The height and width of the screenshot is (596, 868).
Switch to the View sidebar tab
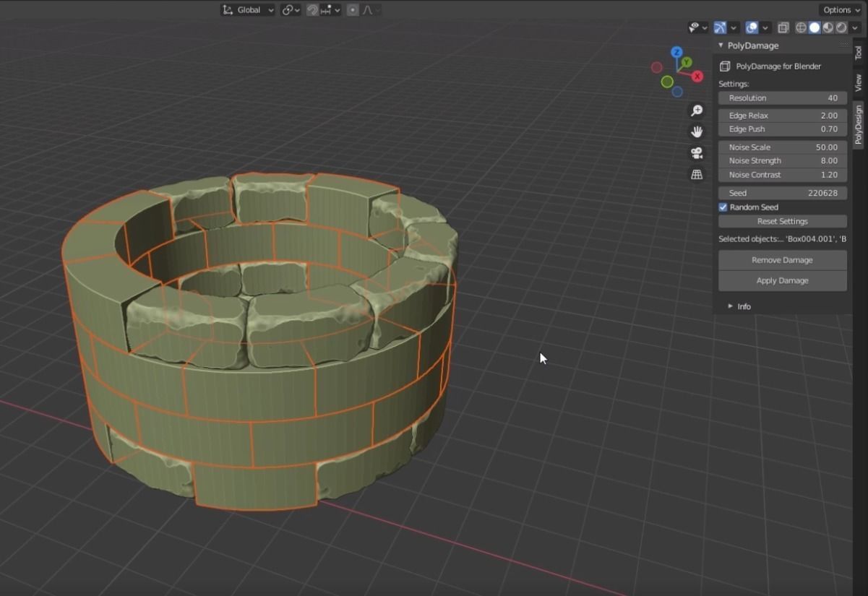pyautogui.click(x=859, y=82)
